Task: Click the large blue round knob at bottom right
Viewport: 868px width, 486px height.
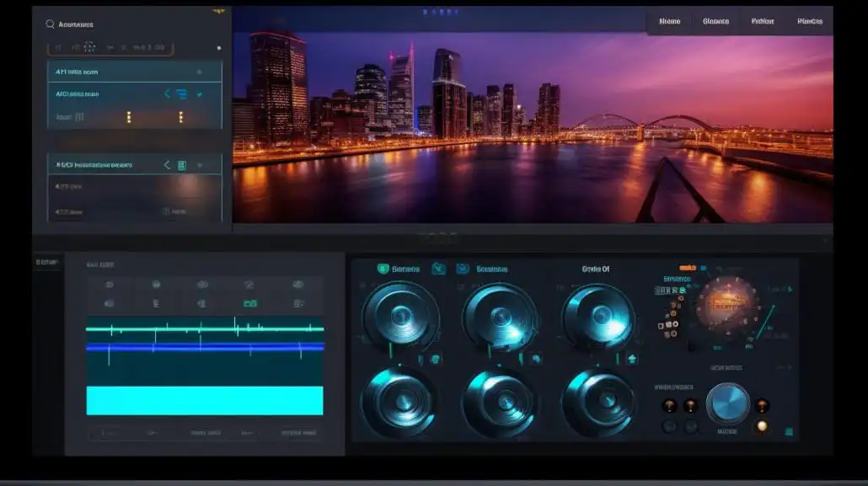Action: click(727, 403)
